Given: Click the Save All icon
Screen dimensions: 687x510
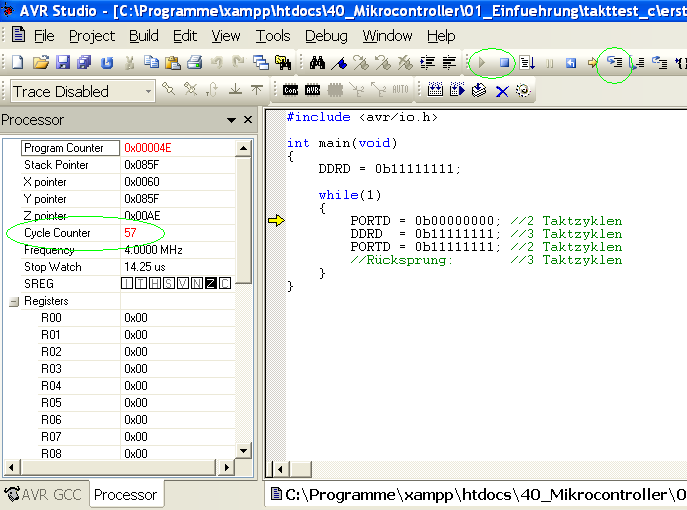Looking at the screenshot, I should 84,62.
